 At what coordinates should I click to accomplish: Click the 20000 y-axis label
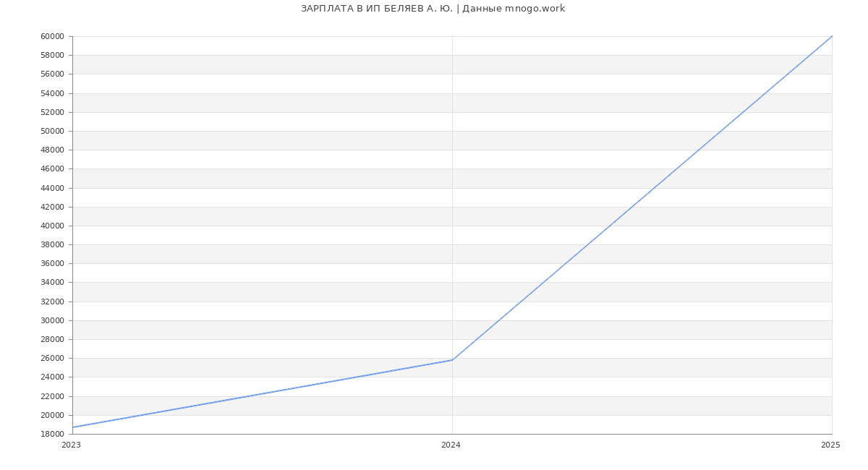click(x=53, y=415)
